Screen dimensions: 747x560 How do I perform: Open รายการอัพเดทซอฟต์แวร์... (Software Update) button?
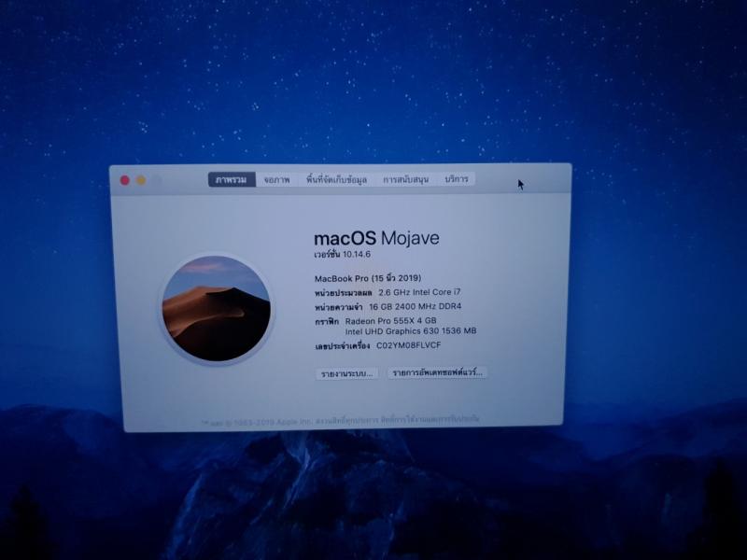pyautogui.click(x=437, y=372)
